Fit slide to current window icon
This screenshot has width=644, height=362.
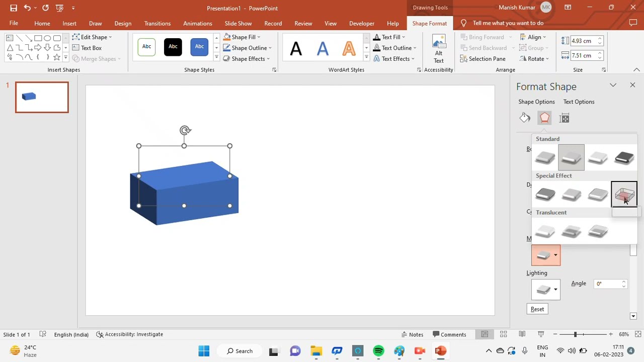point(638,334)
